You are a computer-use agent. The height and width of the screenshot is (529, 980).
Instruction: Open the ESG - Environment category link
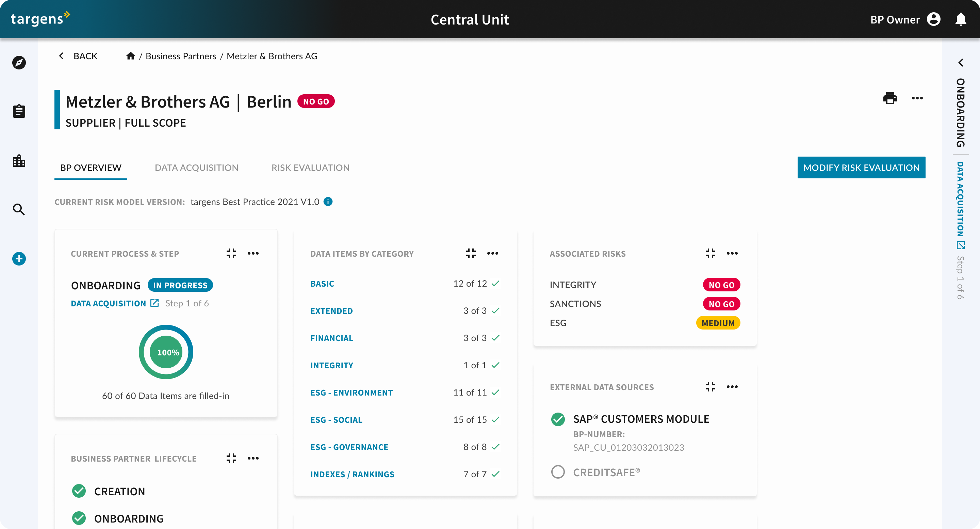click(352, 392)
